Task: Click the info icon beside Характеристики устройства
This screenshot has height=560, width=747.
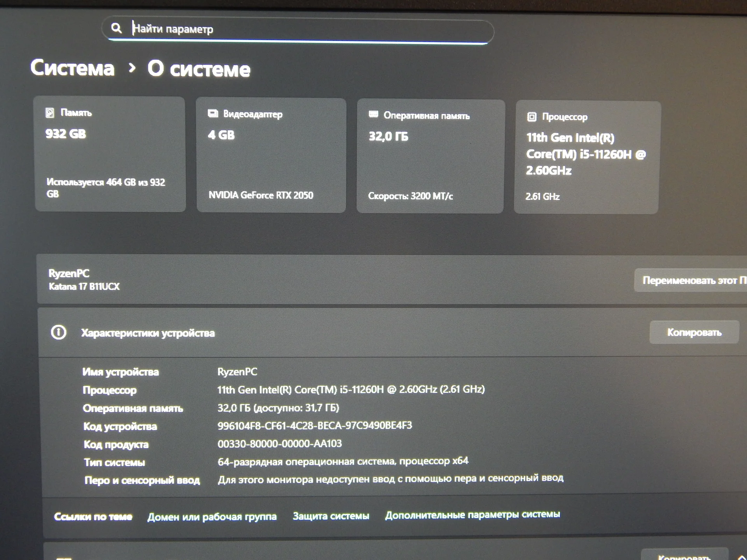Action: coord(59,332)
